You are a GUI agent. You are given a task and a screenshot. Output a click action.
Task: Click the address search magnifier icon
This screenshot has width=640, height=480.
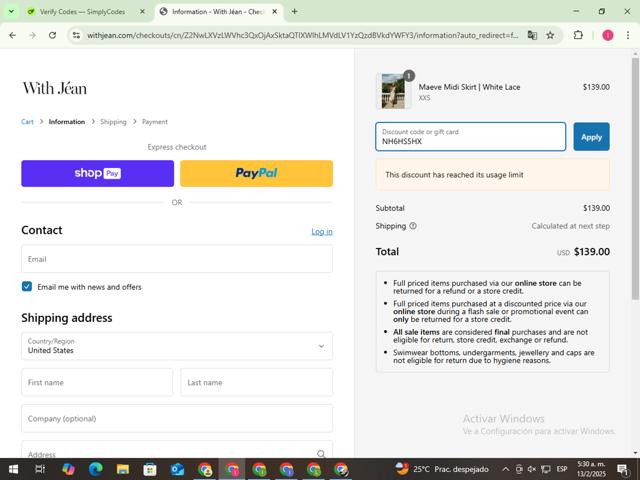coord(321,453)
